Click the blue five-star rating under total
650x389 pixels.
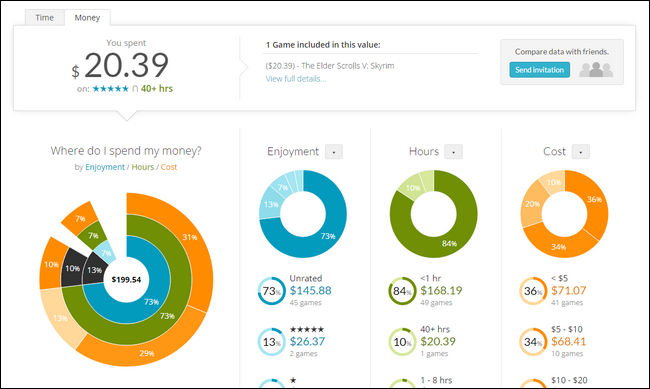tap(111, 89)
